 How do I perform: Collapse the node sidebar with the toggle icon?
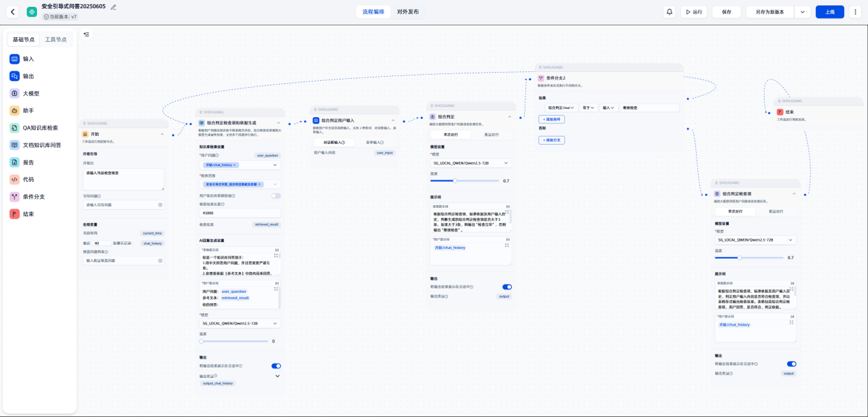[86, 34]
